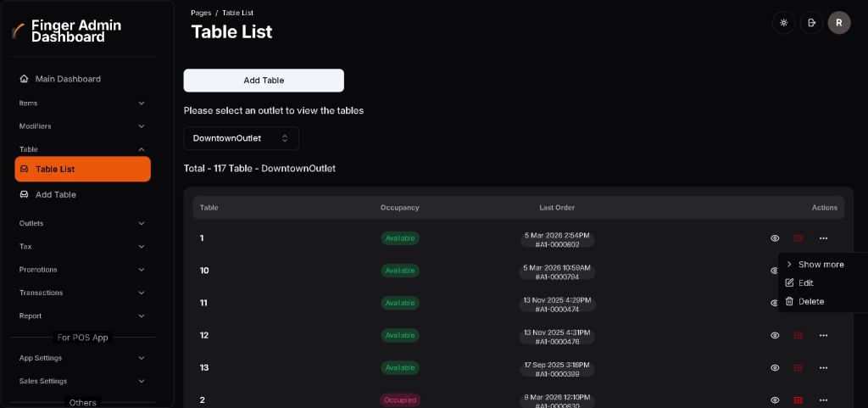Click the home icon beside Main Dashboard
The height and width of the screenshot is (408, 868).
(24, 79)
